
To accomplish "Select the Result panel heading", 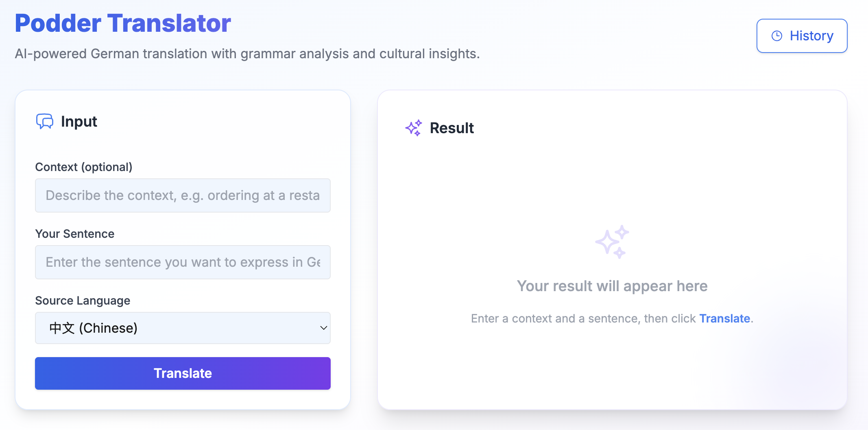I will click(451, 128).
